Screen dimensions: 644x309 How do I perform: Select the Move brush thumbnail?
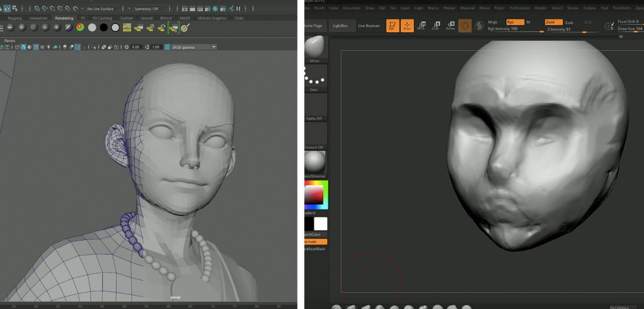click(315, 48)
